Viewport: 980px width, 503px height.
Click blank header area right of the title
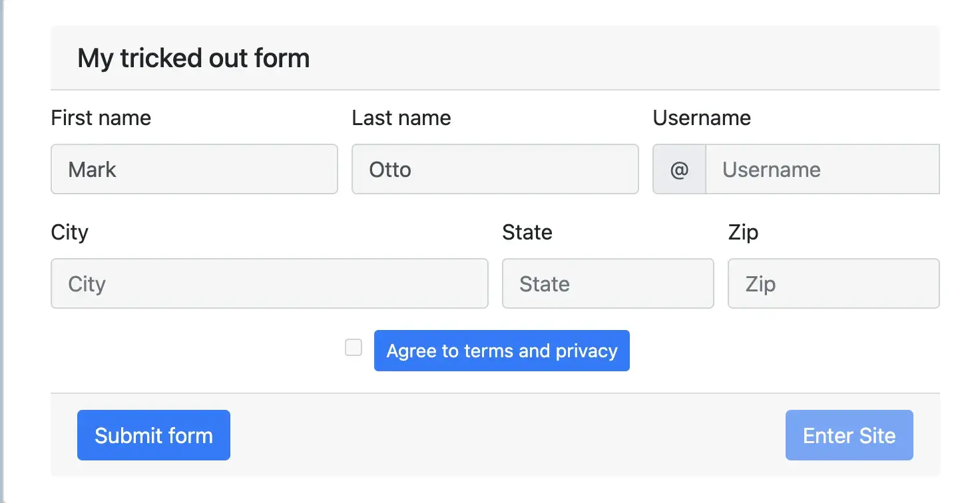click(x=626, y=59)
